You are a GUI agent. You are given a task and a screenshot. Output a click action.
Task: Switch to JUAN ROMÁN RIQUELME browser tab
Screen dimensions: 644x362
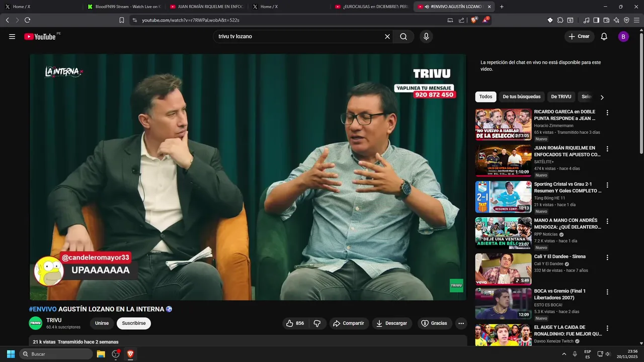pyautogui.click(x=206, y=7)
